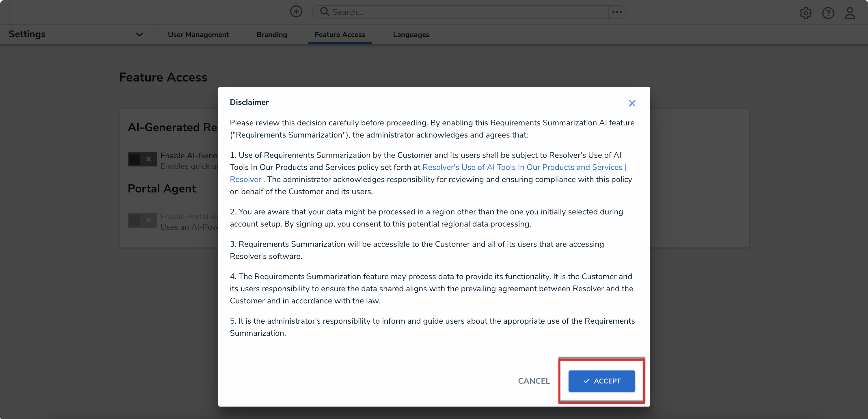Open the user profile icon
868x419 pixels.
coord(850,13)
